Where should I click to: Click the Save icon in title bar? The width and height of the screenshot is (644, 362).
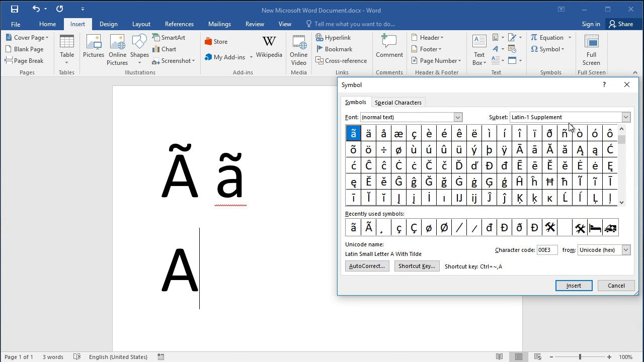(x=14, y=9)
